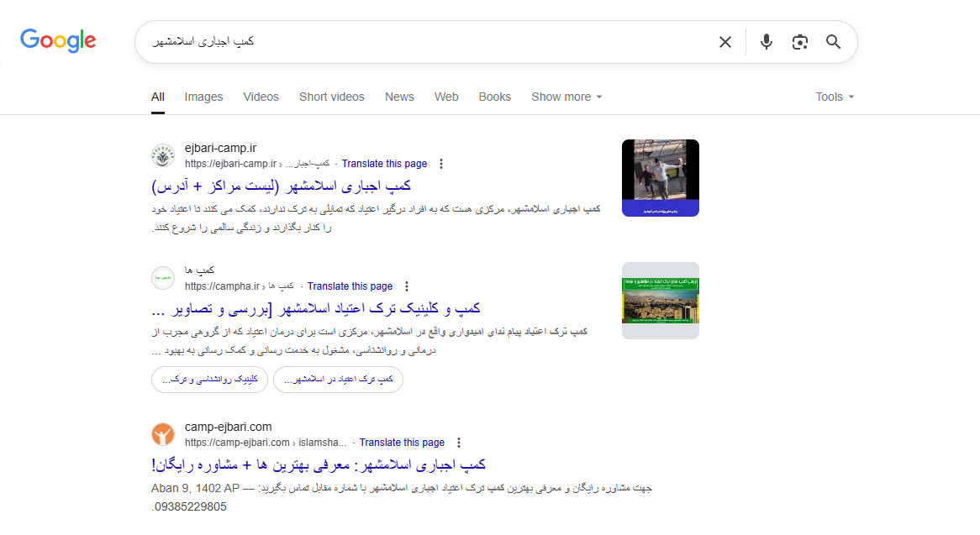Screen dimensions: 980x535
Task: Open more options for ejbari-camp.ir result
Action: (x=441, y=164)
